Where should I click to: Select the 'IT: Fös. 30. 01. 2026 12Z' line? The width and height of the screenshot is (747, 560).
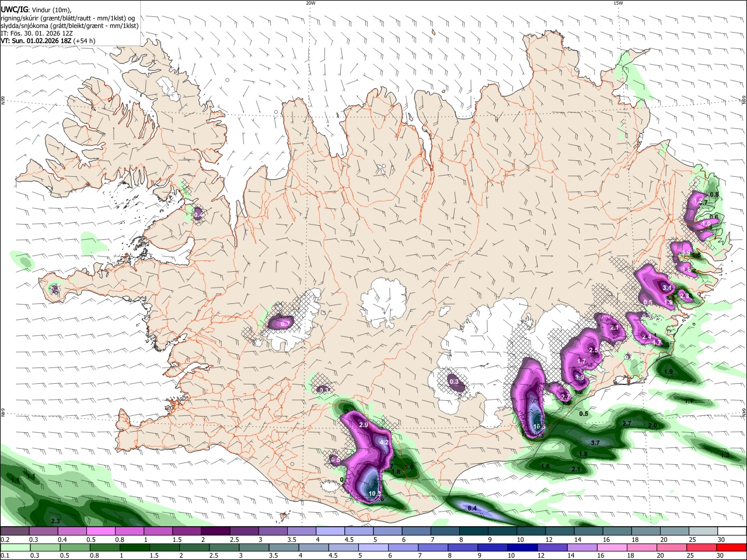(36, 33)
